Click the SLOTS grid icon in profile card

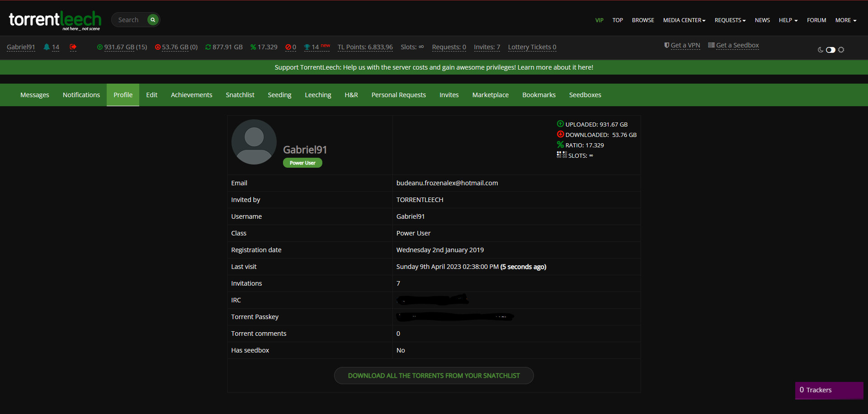(x=562, y=155)
